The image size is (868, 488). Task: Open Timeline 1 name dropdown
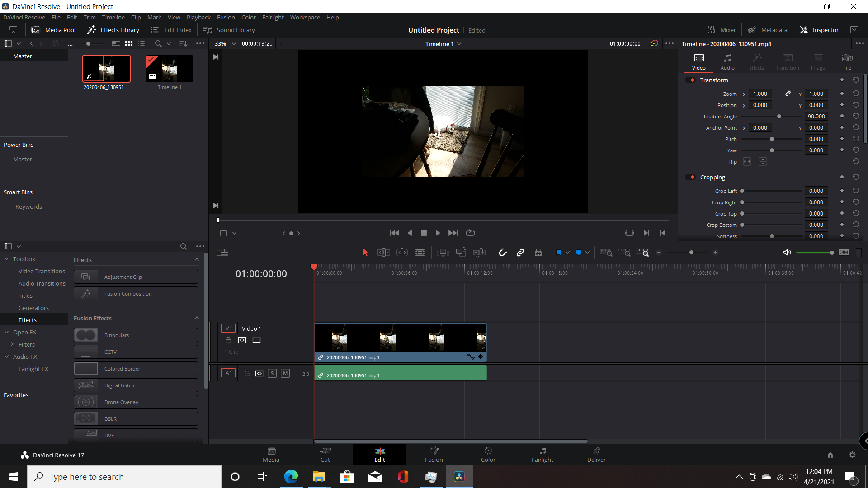click(x=443, y=44)
